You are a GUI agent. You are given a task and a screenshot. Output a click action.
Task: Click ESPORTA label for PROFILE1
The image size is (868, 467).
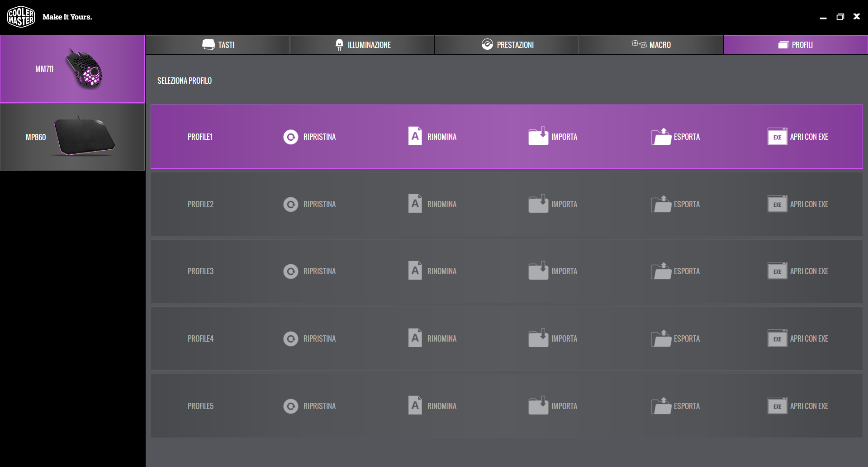point(687,137)
